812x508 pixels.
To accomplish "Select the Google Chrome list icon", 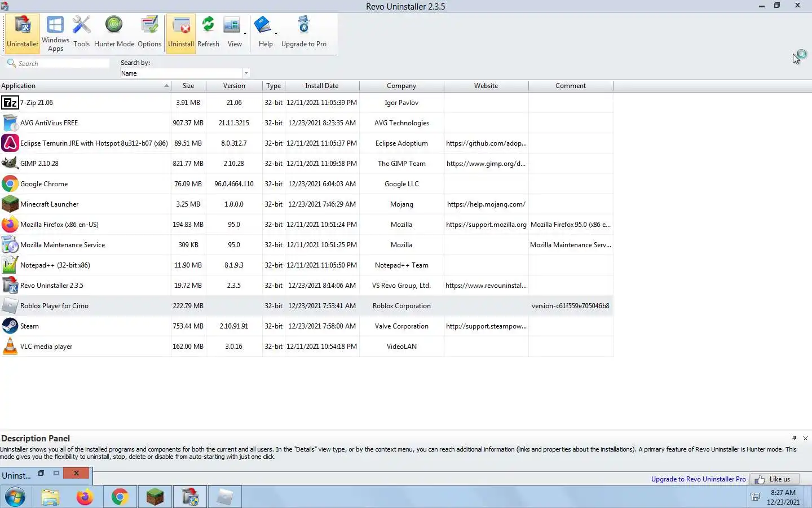I will click(x=10, y=184).
